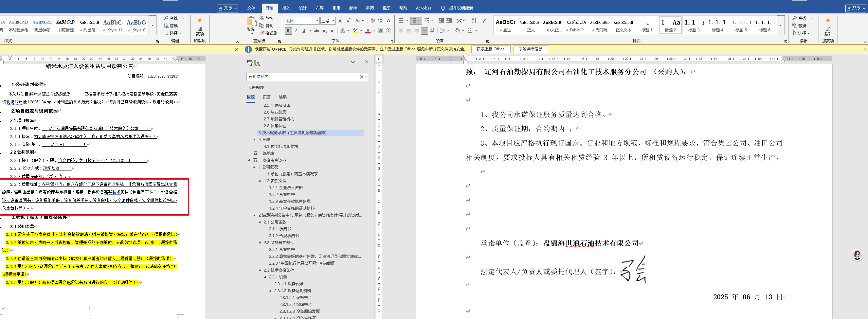Screen dimensions: 868x319
Task: Click the Clear Formatting eraser icon
Action: pyautogui.click(x=373, y=21)
